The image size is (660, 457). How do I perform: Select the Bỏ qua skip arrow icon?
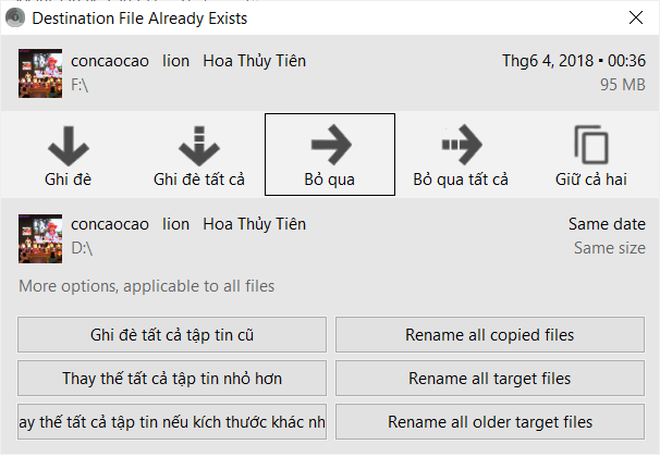(330, 146)
